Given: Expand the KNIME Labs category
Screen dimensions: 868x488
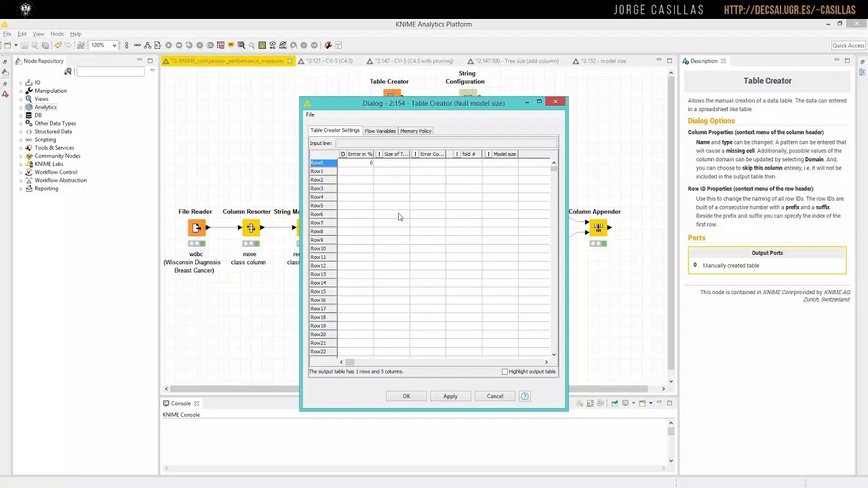Looking at the screenshot, I should 21,164.
